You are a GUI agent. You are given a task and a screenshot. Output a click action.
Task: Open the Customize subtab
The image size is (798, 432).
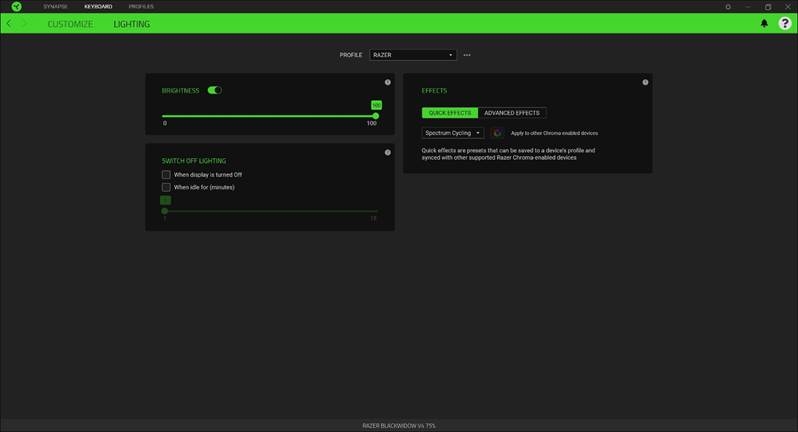coord(70,24)
